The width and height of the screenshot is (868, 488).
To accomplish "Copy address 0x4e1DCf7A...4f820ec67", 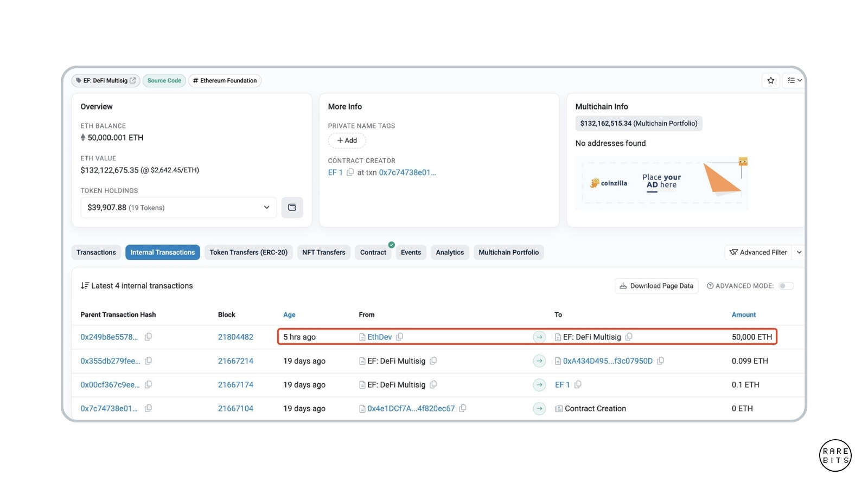I will point(463,408).
